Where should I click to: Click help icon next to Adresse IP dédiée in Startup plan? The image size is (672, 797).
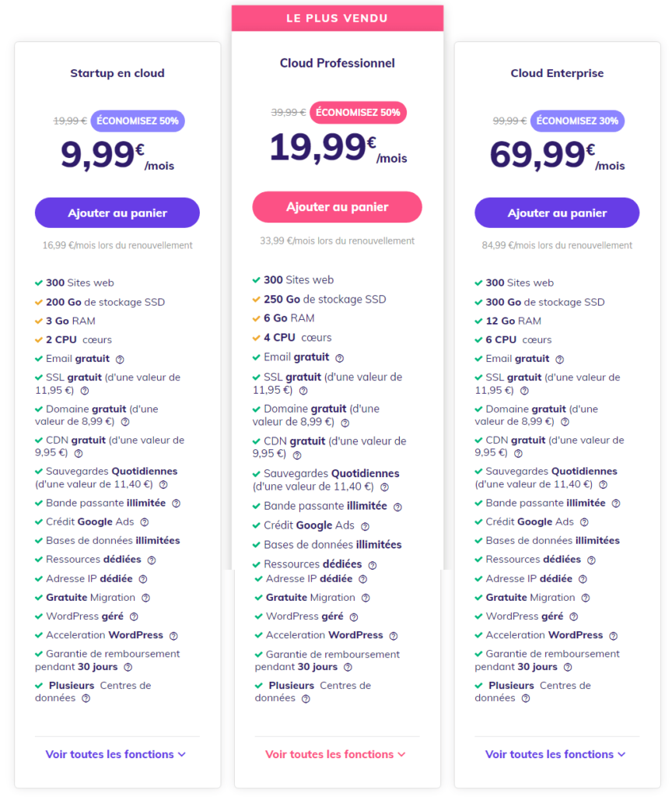tap(143, 579)
